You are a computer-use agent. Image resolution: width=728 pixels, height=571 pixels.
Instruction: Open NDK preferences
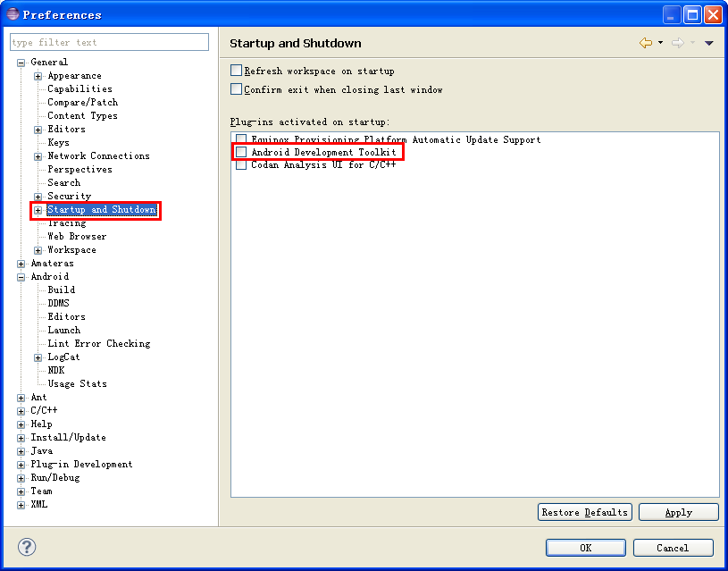(x=56, y=370)
